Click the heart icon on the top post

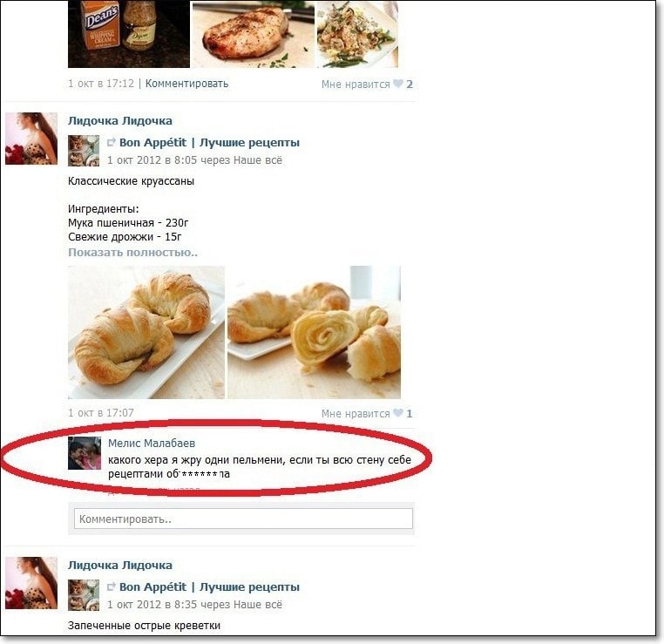click(x=398, y=84)
